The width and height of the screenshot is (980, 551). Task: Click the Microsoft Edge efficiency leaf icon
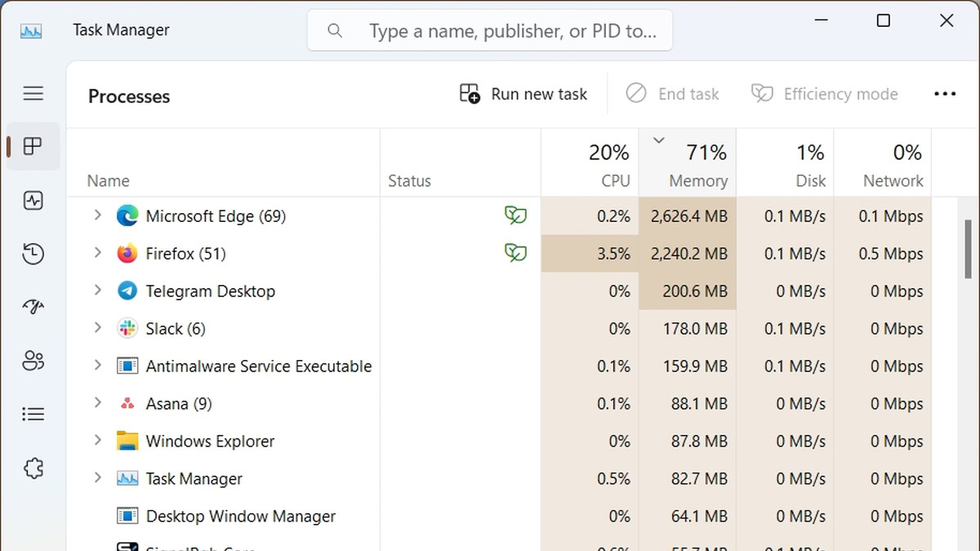515,216
